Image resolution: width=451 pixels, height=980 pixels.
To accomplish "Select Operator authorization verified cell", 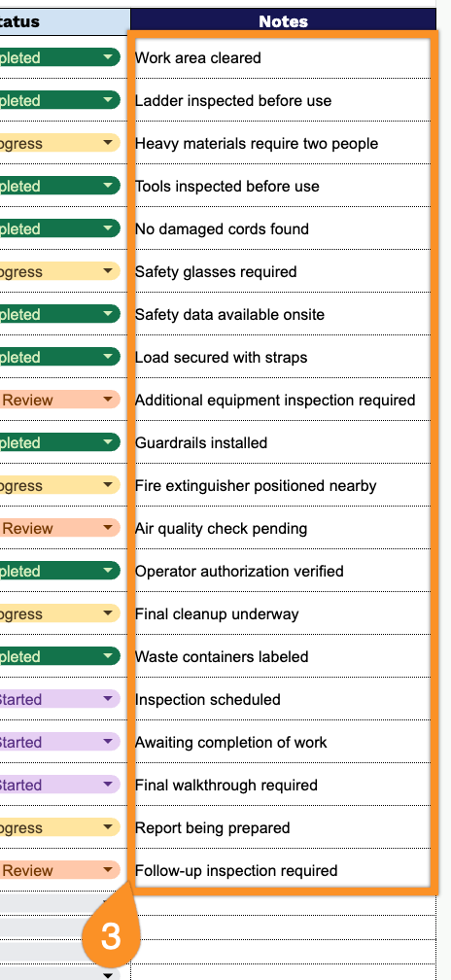I will 281,571.
